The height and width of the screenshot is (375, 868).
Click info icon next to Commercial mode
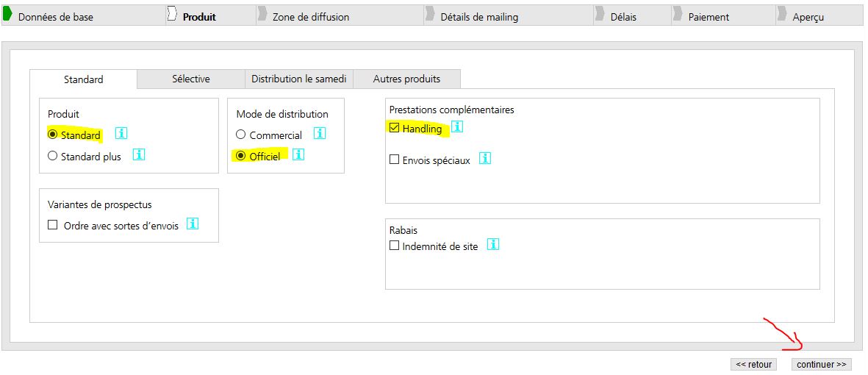tap(319, 134)
